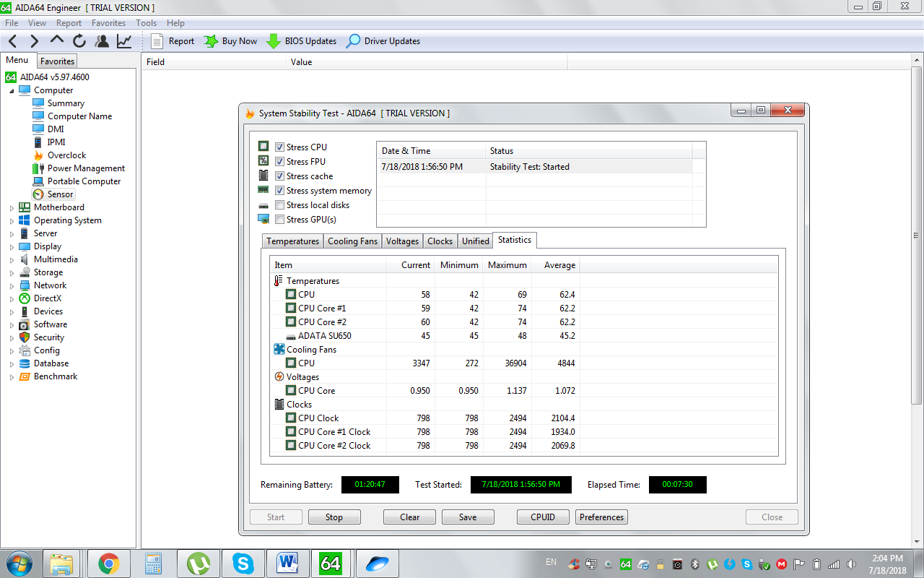Select Power Management tree item
The height and width of the screenshot is (578, 924).
pyautogui.click(x=86, y=168)
